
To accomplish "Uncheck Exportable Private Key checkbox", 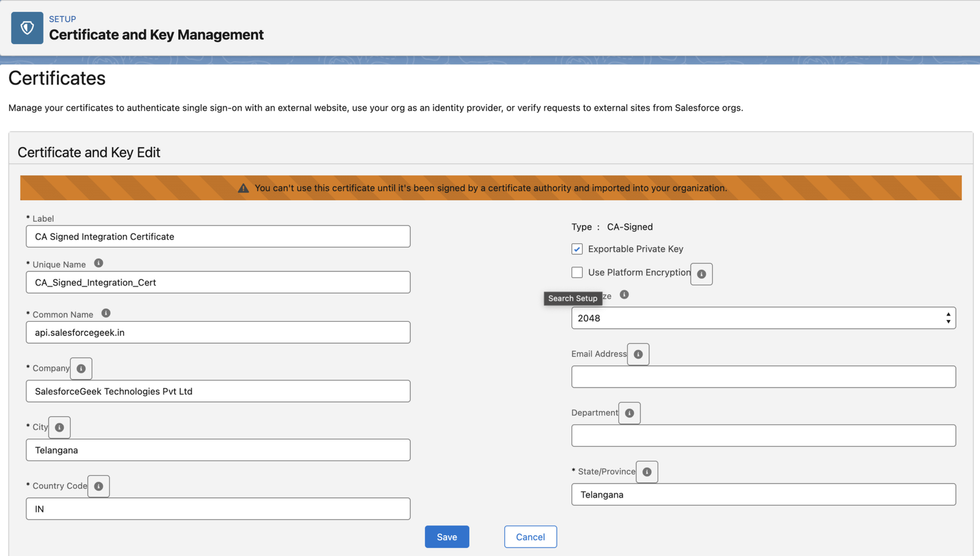I will [577, 249].
